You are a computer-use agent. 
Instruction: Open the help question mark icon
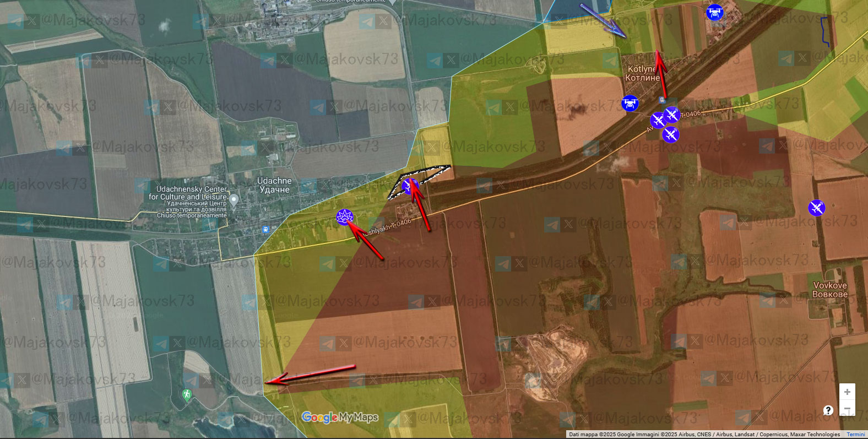pos(828,410)
